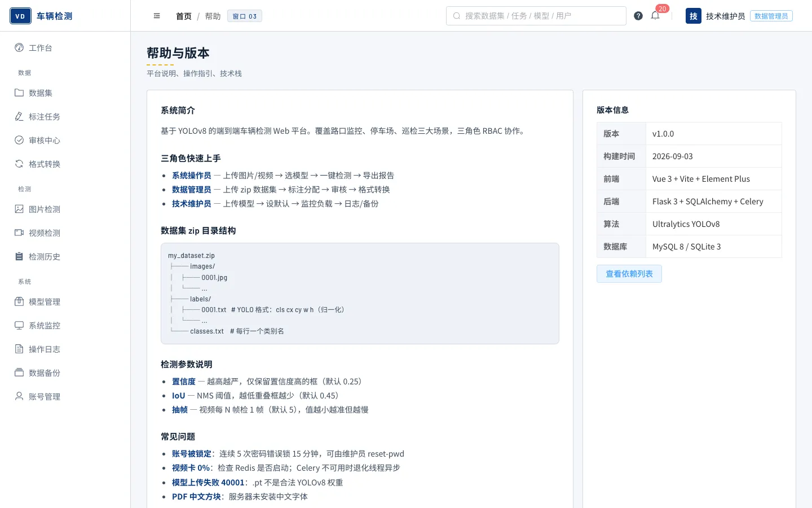Navigate to 视频检测
This screenshot has width=812, height=508.
point(65,233)
